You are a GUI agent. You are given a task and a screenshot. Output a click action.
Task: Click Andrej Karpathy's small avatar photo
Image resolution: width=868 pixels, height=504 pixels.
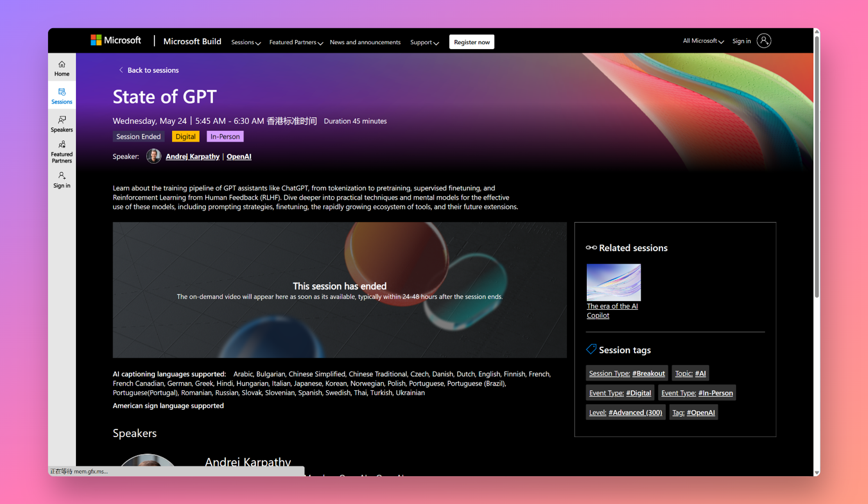[x=153, y=156]
